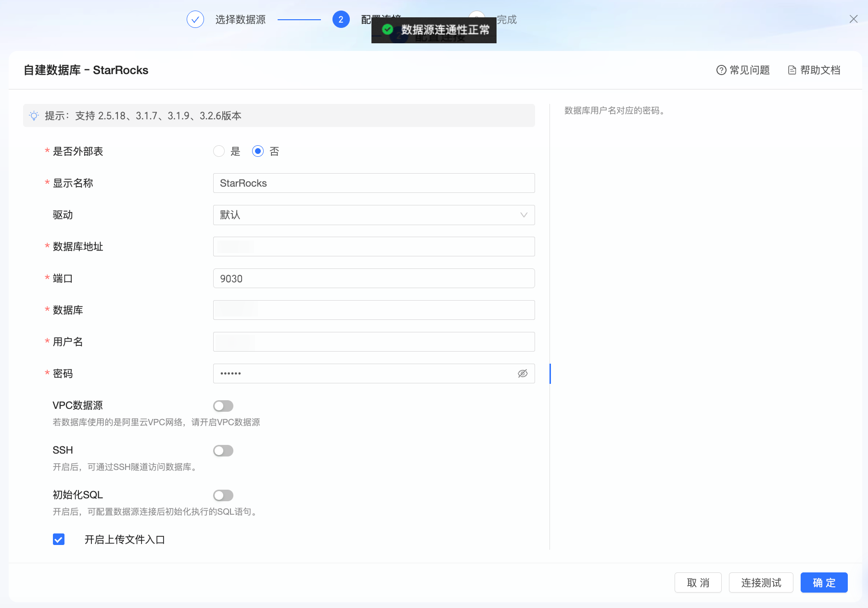Click the 自建数据库 - StarRocks title
The height and width of the screenshot is (608, 868).
tap(86, 70)
